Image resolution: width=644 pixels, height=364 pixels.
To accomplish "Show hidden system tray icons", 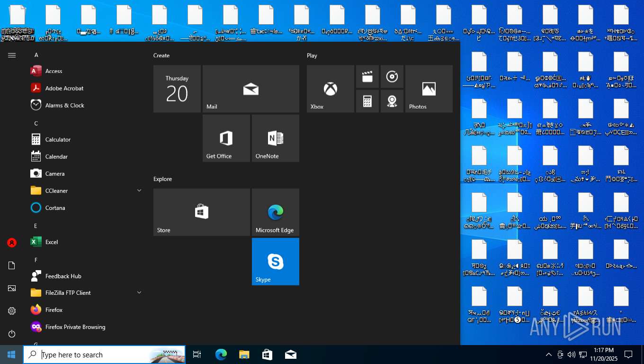I will [x=549, y=355].
